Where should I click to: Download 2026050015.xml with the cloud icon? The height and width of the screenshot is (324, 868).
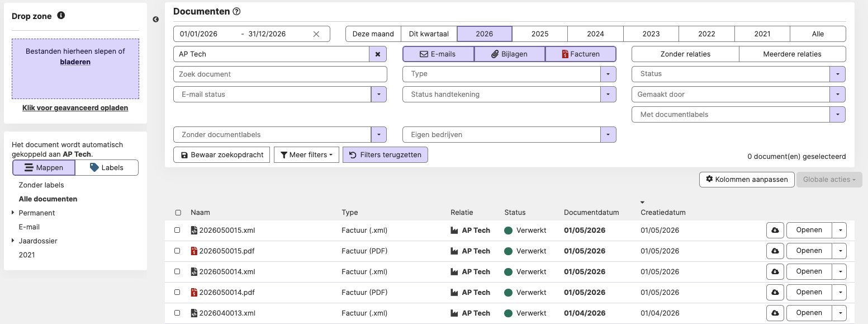(775, 231)
